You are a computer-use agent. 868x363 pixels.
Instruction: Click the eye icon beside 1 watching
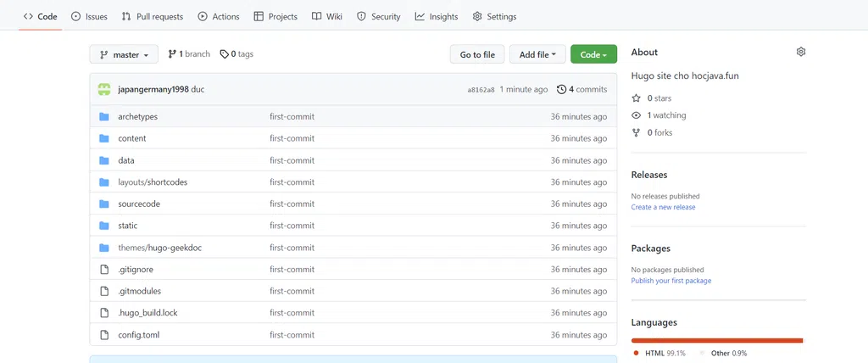coord(636,115)
